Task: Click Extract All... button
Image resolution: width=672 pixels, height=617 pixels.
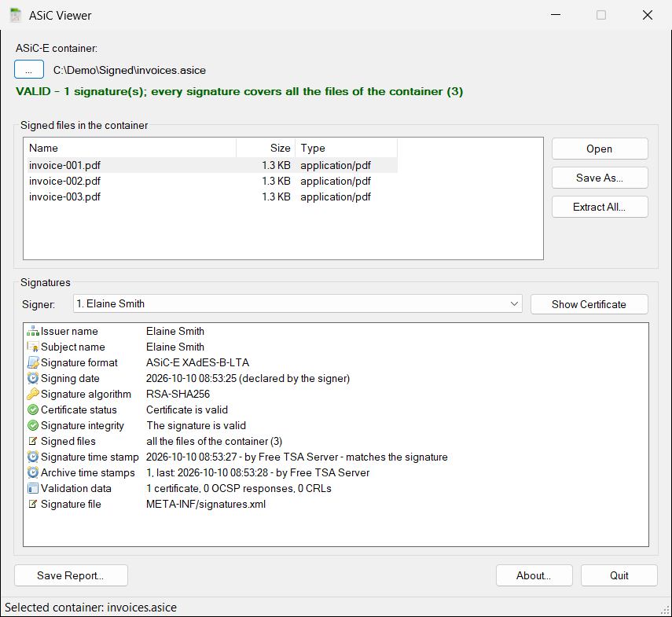Action: click(600, 207)
